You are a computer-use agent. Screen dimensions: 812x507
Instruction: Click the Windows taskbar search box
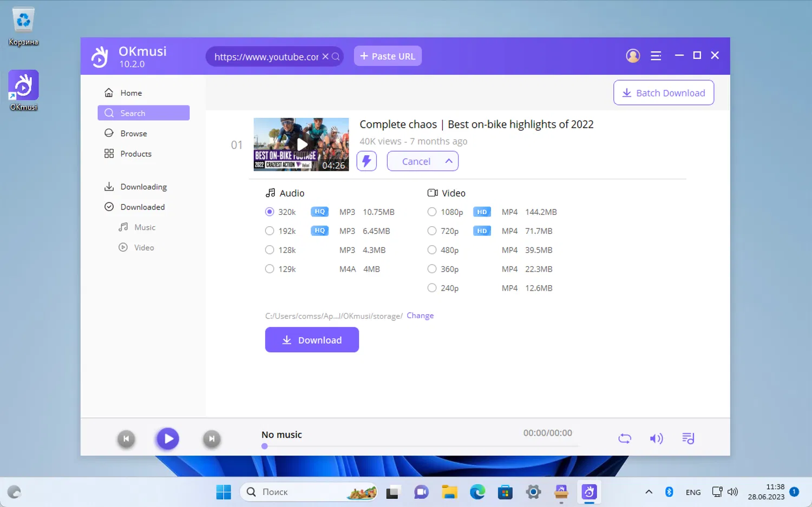(x=309, y=492)
